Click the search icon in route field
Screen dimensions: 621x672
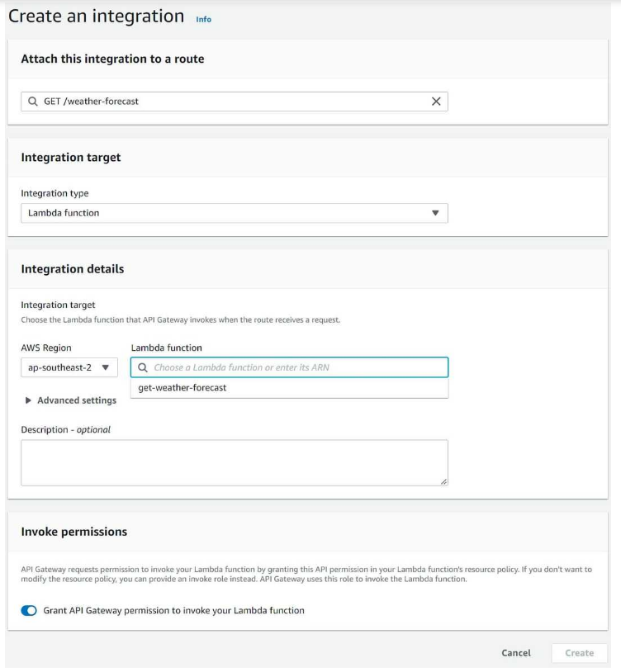click(x=32, y=102)
